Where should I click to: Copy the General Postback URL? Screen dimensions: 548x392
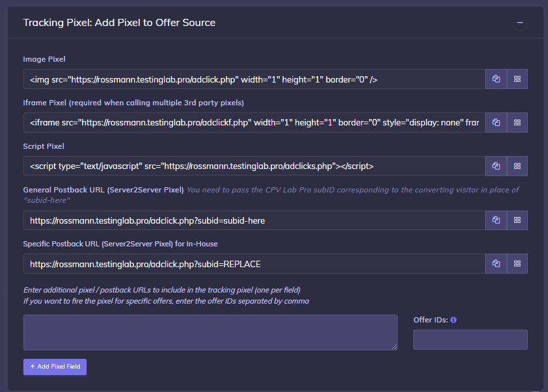pyautogui.click(x=496, y=220)
